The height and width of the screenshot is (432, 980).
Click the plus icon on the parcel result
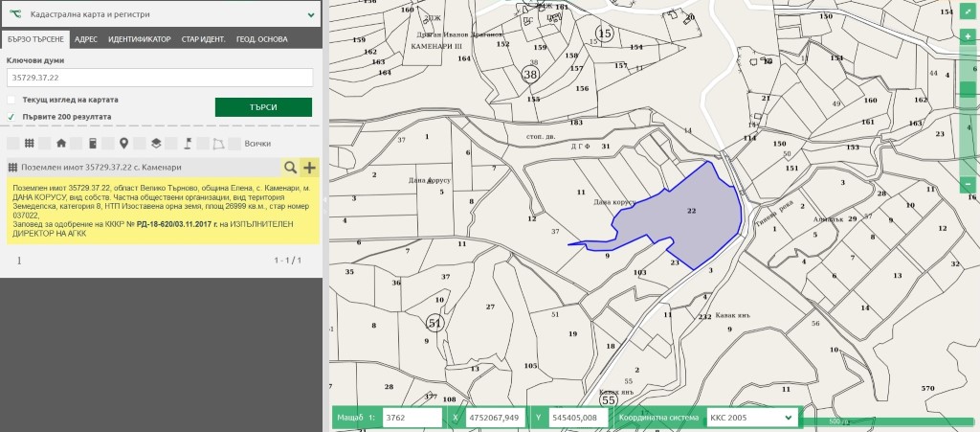click(309, 168)
